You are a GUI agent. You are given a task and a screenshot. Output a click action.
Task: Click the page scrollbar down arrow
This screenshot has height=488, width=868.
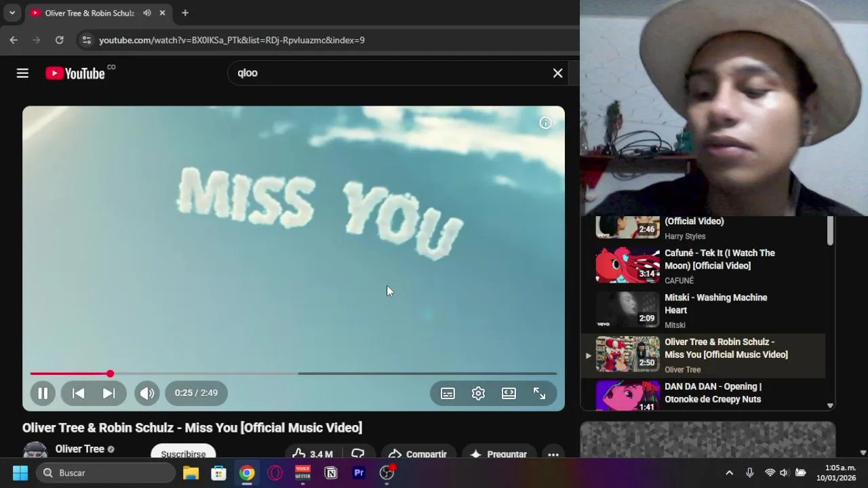[863, 453]
